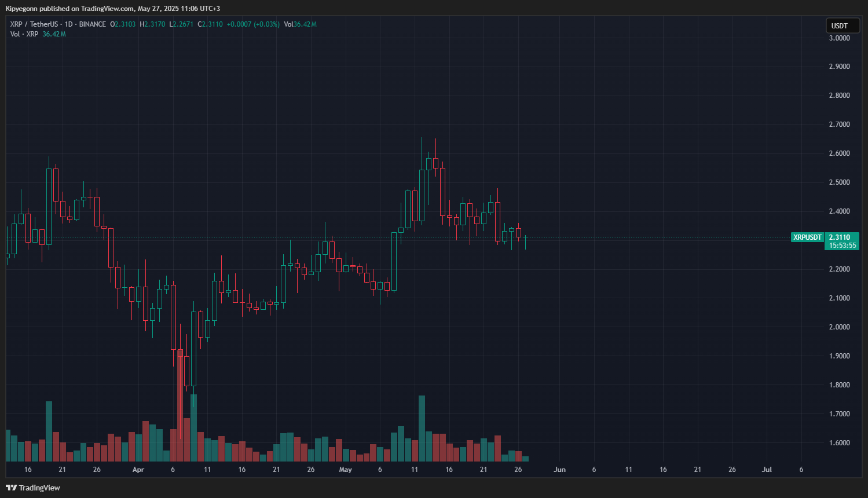Viewport: 868px width, 498px height.
Task: Click the tallest red volume bar in early April
Action: 180,405
